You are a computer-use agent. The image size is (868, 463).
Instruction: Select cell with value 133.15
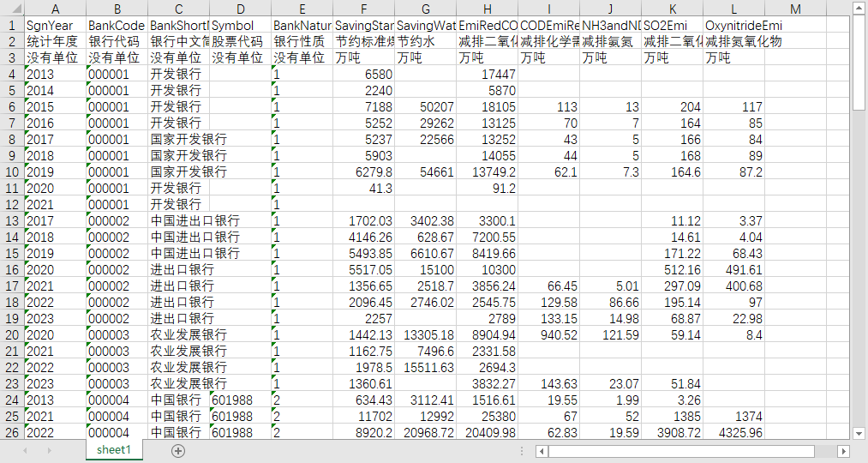click(x=549, y=319)
